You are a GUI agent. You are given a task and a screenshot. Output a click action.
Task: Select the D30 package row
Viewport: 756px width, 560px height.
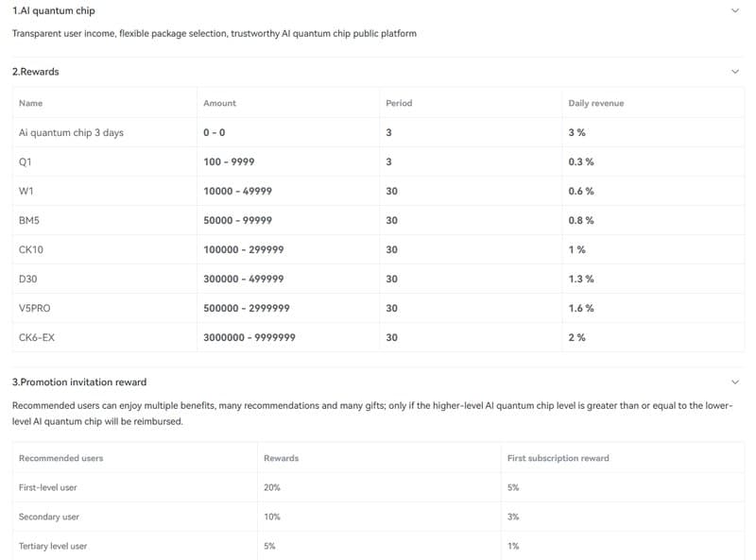point(379,279)
